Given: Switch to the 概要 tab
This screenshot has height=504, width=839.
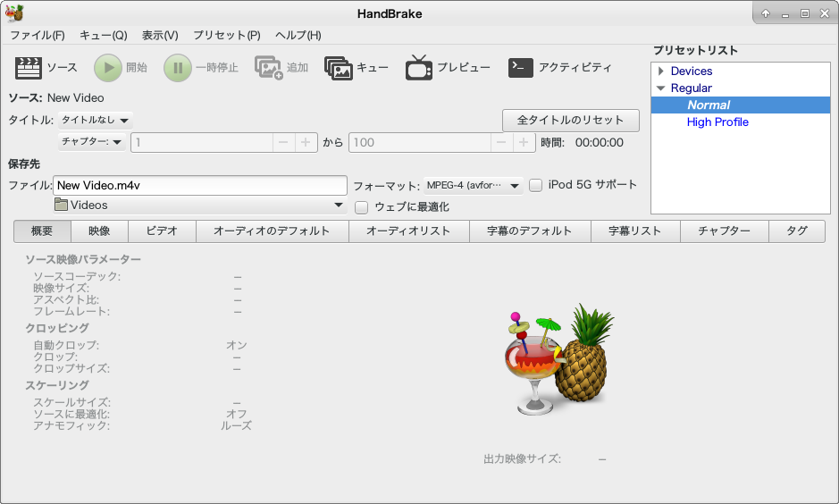Looking at the screenshot, I should [42, 231].
